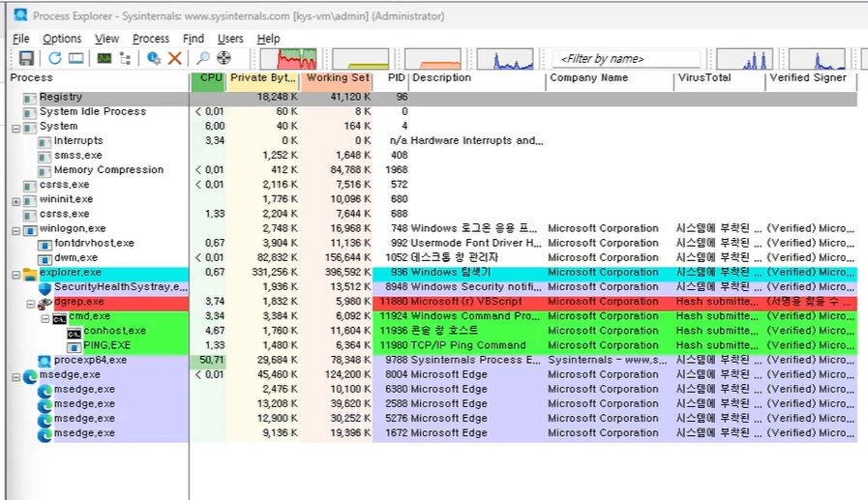Image resolution: width=868 pixels, height=500 pixels.
Task: Click the Refresh Now toolbar icon
Action: point(54,58)
